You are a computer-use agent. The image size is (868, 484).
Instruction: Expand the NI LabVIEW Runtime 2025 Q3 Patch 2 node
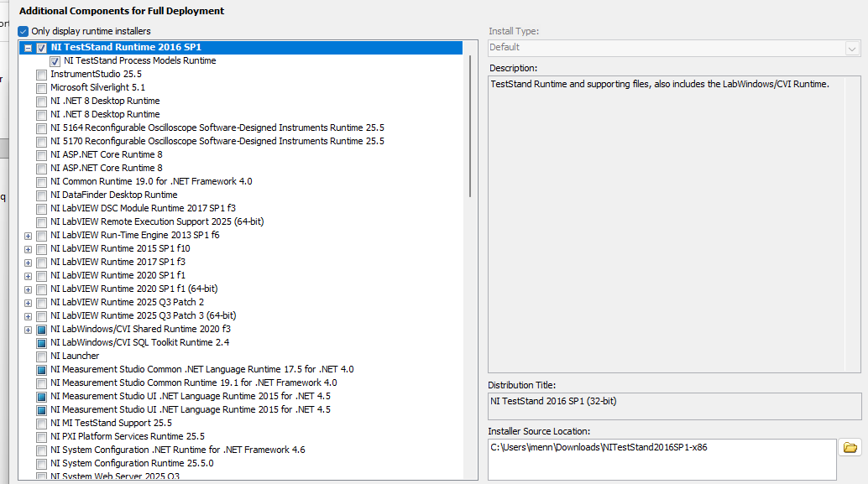[29, 303]
